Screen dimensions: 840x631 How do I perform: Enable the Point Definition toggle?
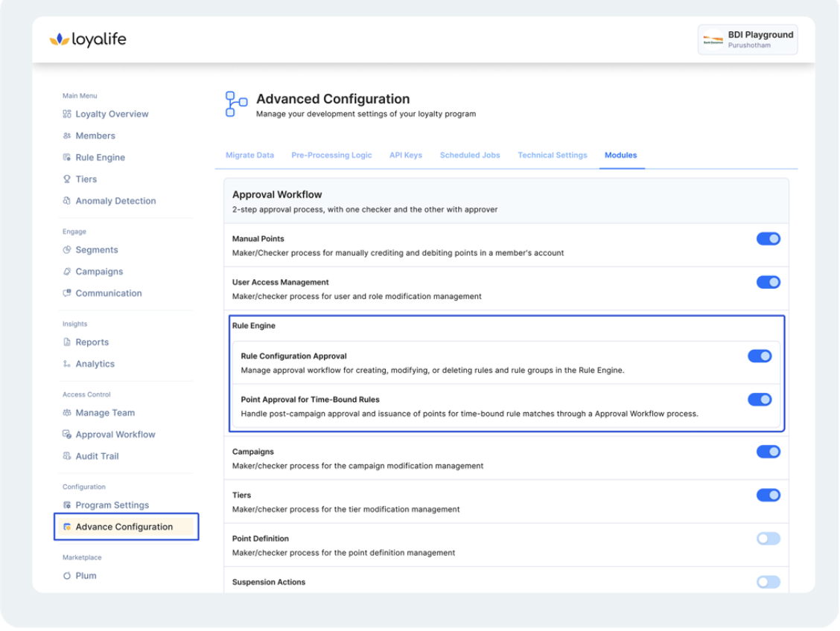768,539
